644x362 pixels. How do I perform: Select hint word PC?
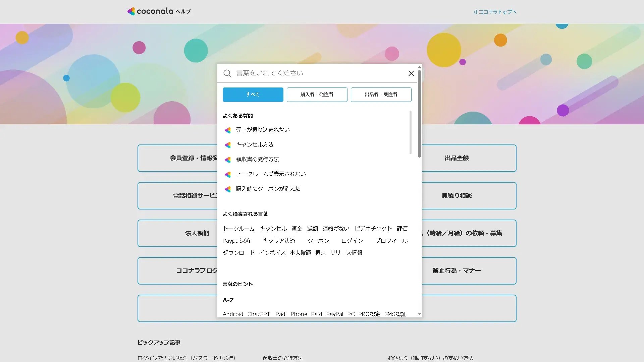click(351, 314)
